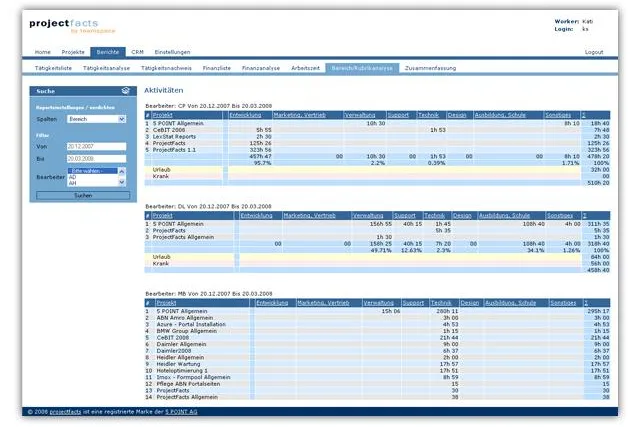Click 'Azure - Portal Installation' in the MB table
Viewport: 640px width, 427px height.
[191, 324]
